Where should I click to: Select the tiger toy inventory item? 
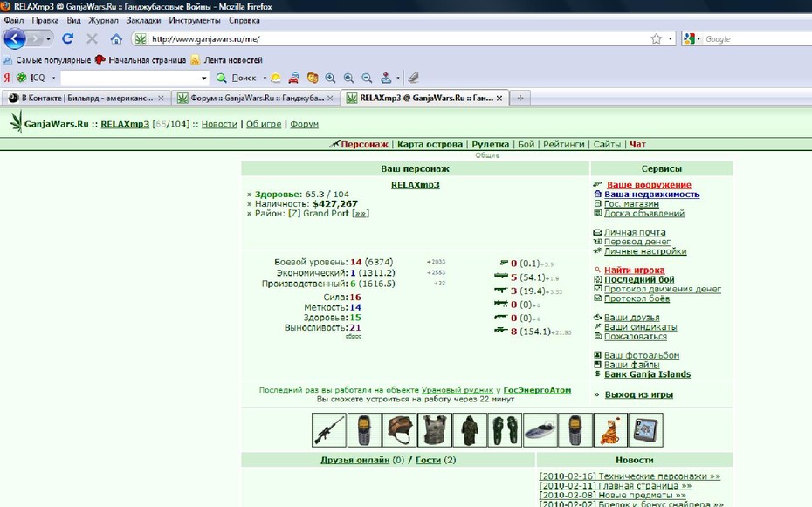tap(610, 430)
